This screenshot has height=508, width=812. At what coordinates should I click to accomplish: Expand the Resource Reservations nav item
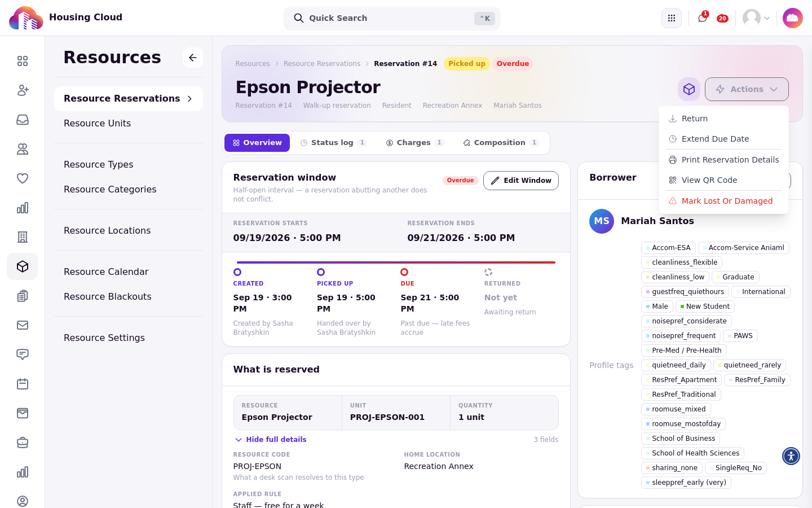pos(129,99)
